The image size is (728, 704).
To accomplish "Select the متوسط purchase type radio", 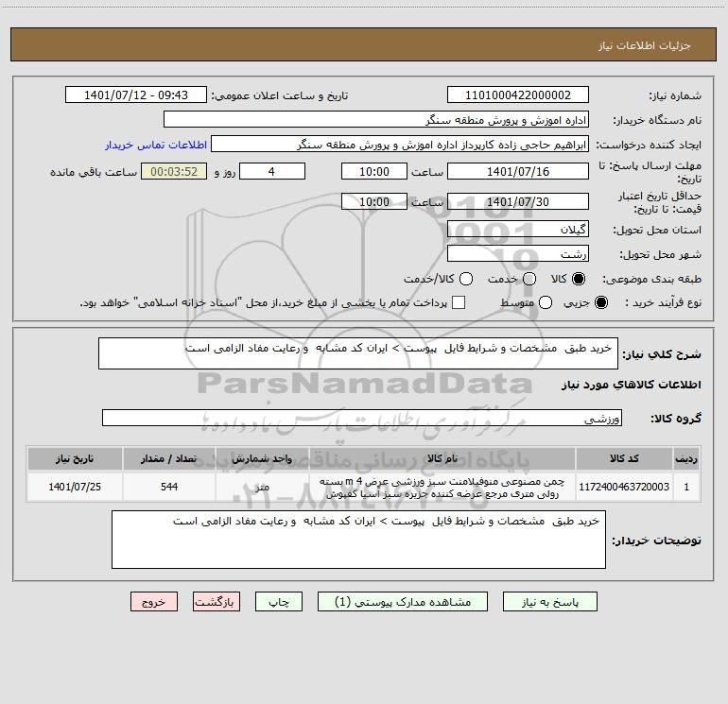I will coord(546,302).
